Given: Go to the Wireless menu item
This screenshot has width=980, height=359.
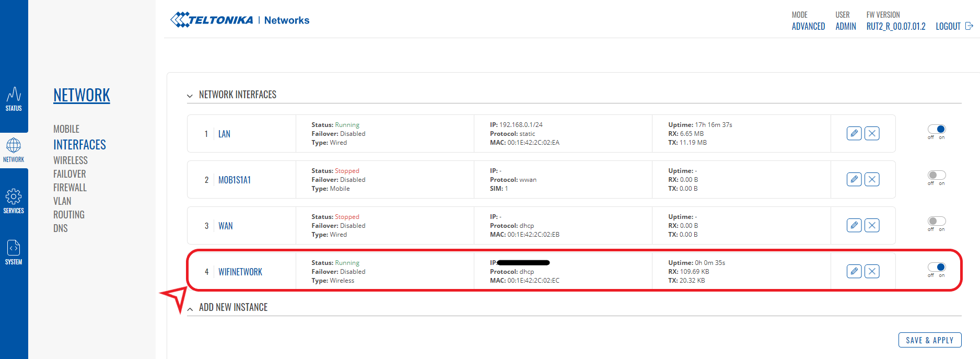Looking at the screenshot, I should [71, 160].
